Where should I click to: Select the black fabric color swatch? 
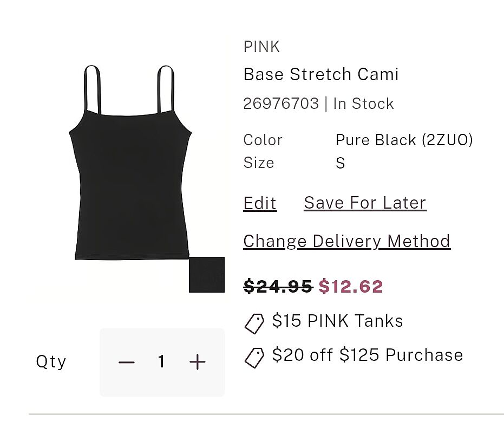206,275
